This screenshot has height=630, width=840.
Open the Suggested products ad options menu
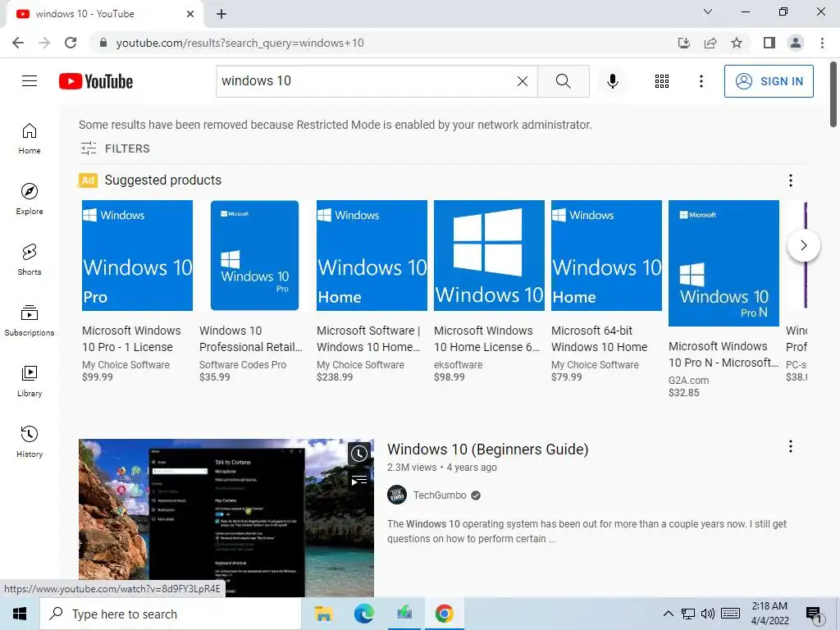(x=790, y=180)
